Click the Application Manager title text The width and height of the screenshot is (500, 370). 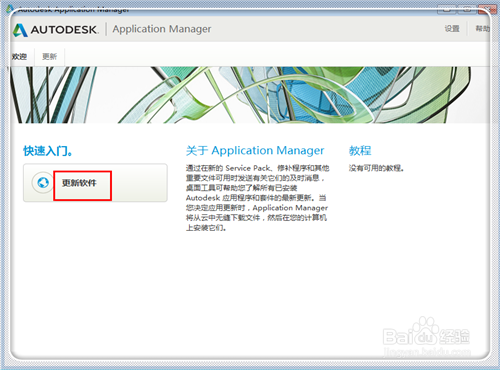click(162, 29)
